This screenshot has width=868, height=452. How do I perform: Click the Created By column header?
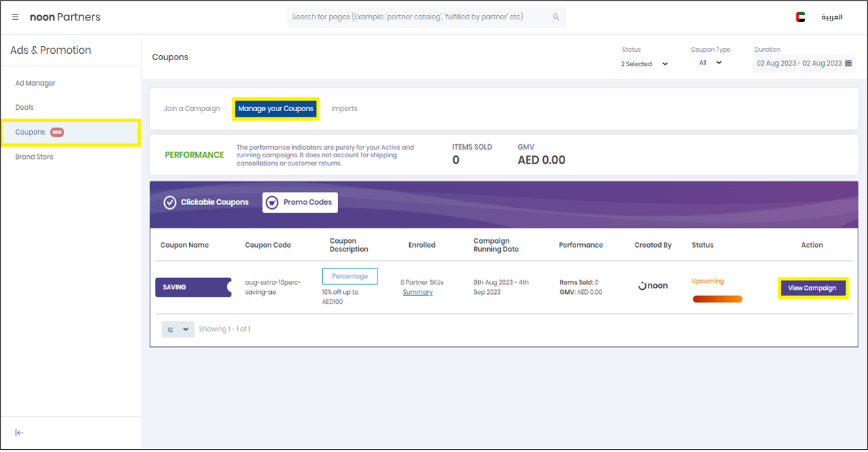tap(653, 245)
